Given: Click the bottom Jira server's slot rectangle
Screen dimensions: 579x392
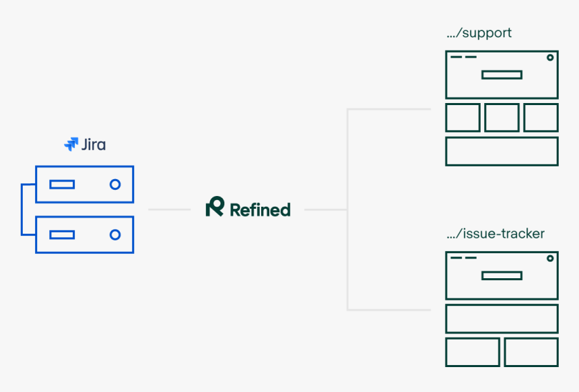Looking at the screenshot, I should click(x=61, y=234).
